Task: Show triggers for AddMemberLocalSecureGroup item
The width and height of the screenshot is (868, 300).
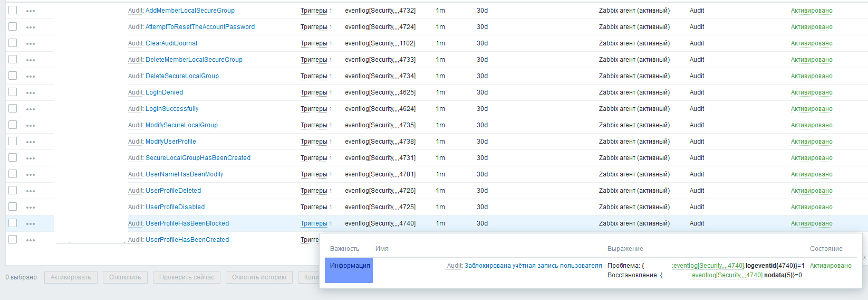Action: tap(314, 11)
